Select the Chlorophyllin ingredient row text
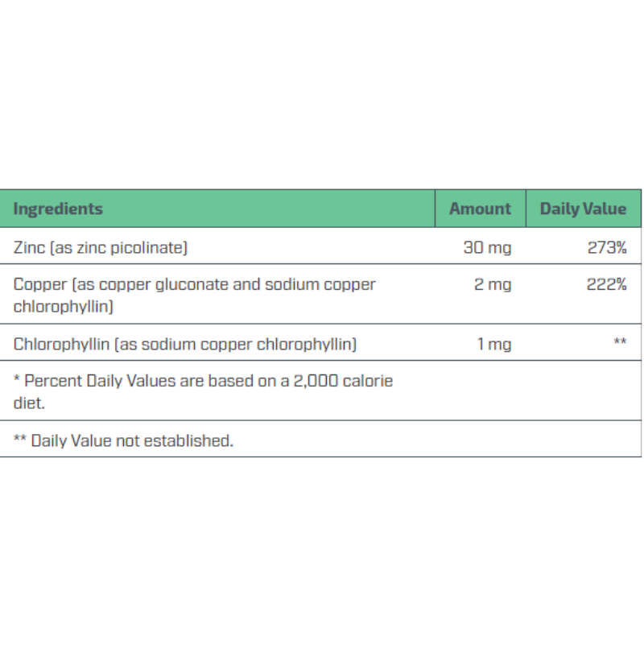 pyautogui.click(x=185, y=345)
